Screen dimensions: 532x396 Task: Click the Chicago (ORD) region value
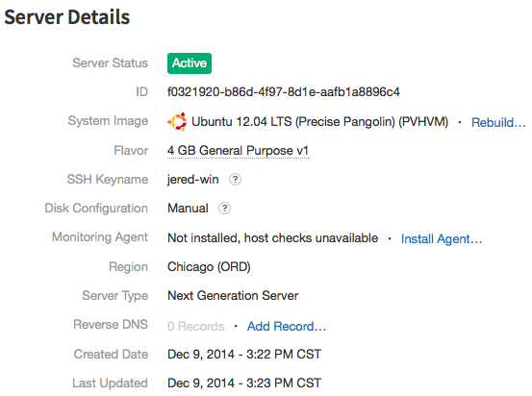209,267
